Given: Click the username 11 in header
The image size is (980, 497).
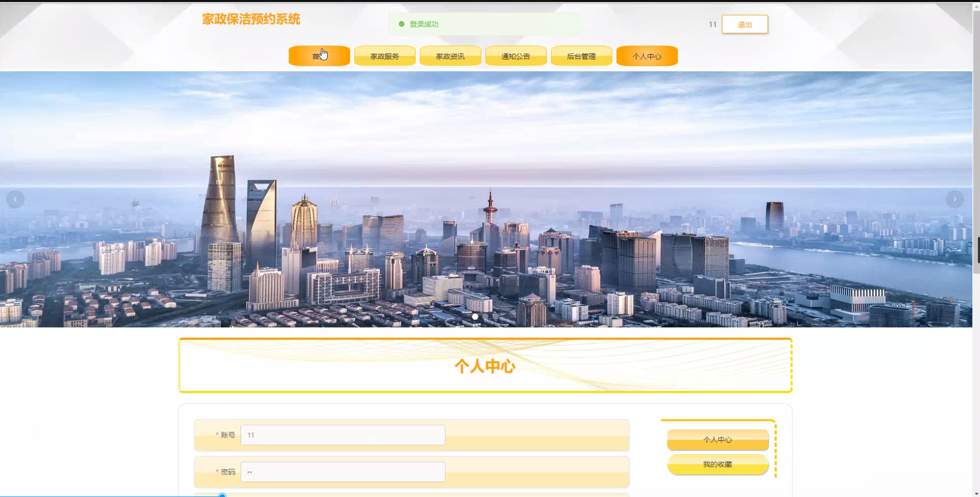Looking at the screenshot, I should 712,25.
